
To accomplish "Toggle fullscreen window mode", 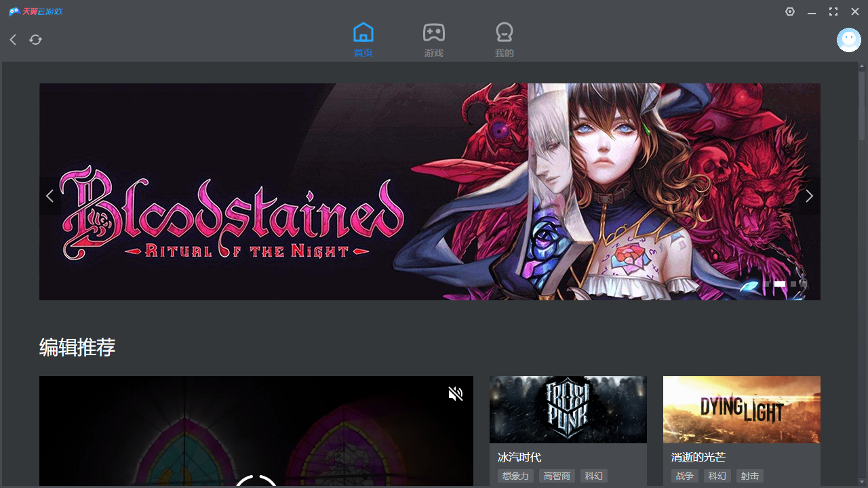I will click(x=833, y=12).
